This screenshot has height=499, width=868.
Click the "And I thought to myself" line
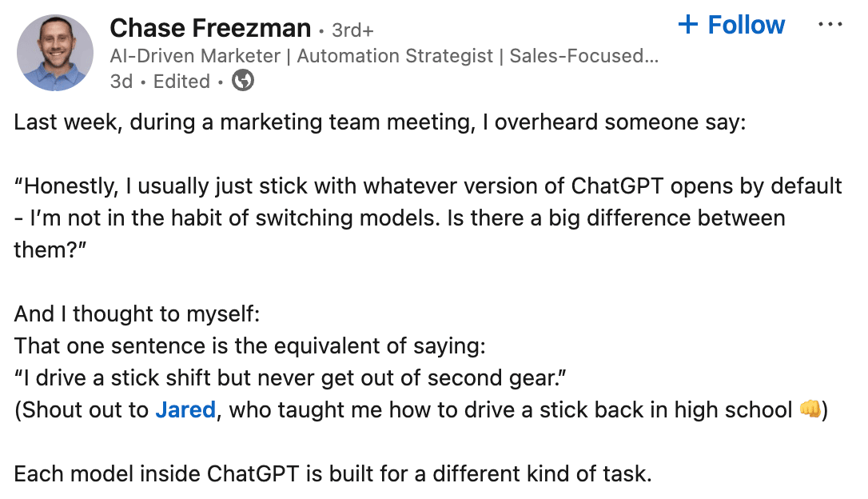pos(137,314)
